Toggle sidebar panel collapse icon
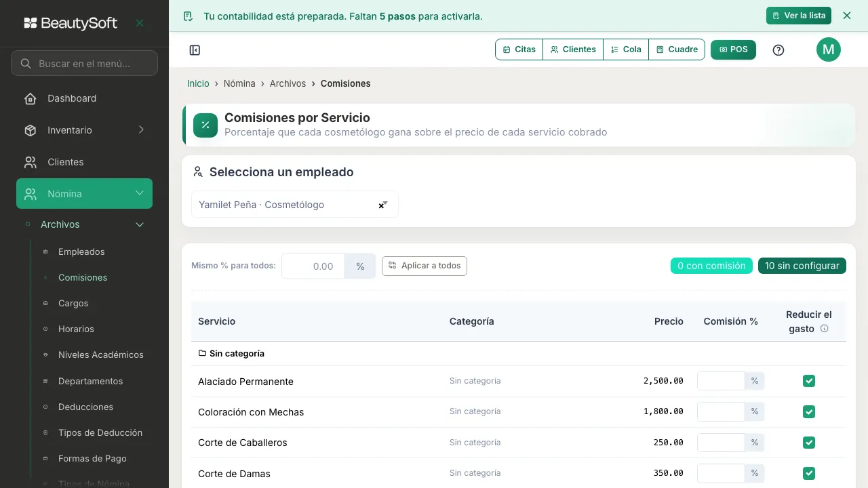 tap(195, 50)
